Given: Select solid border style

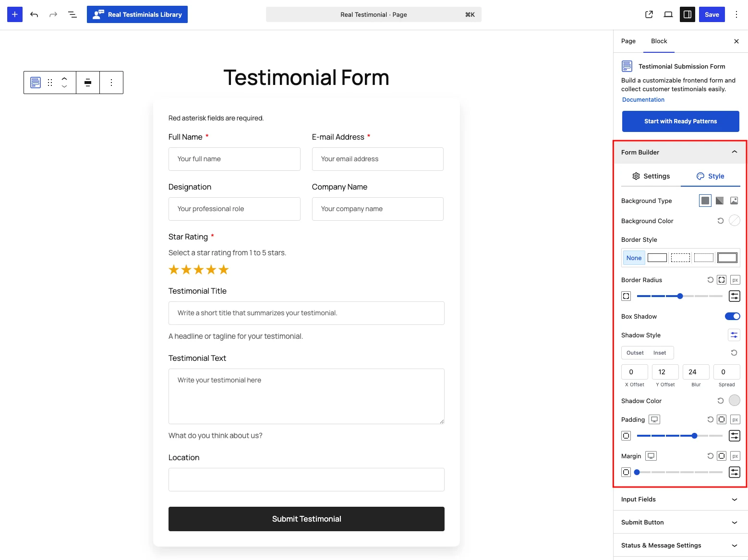Looking at the screenshot, I should point(657,258).
